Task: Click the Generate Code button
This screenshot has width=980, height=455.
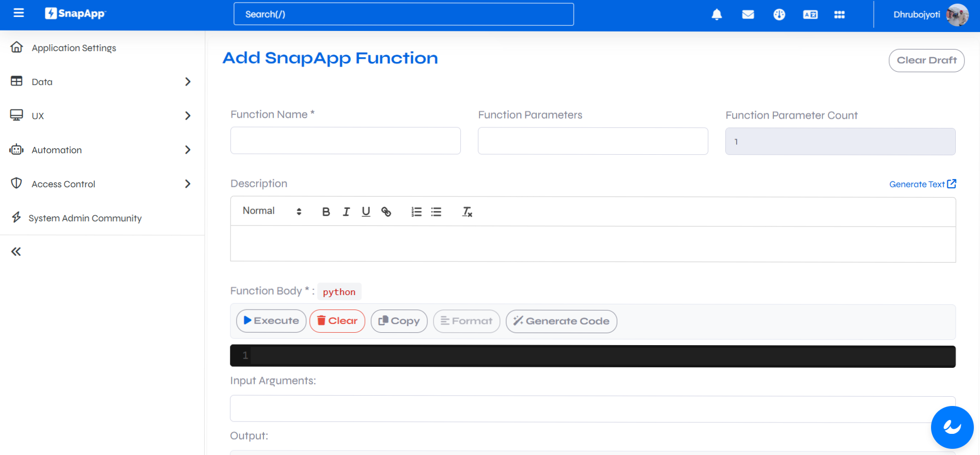Action: (x=561, y=321)
